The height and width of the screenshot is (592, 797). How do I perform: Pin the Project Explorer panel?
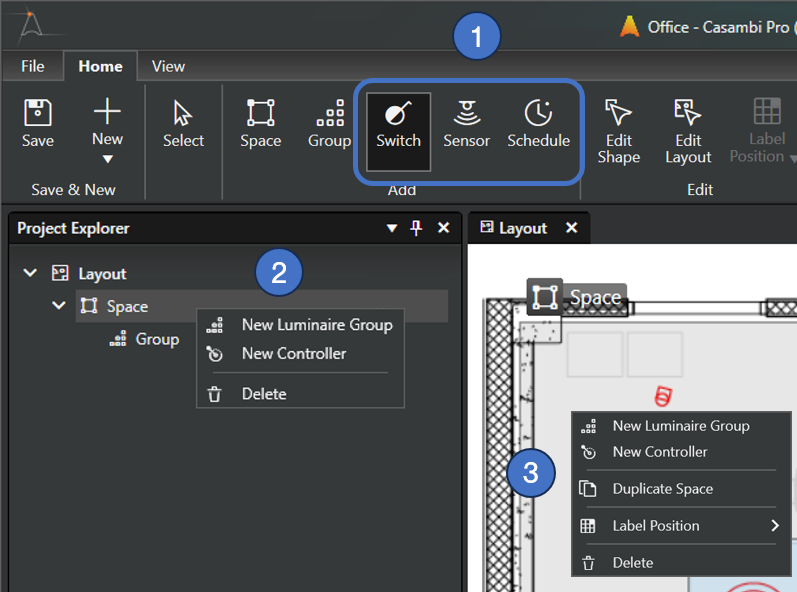tap(417, 228)
